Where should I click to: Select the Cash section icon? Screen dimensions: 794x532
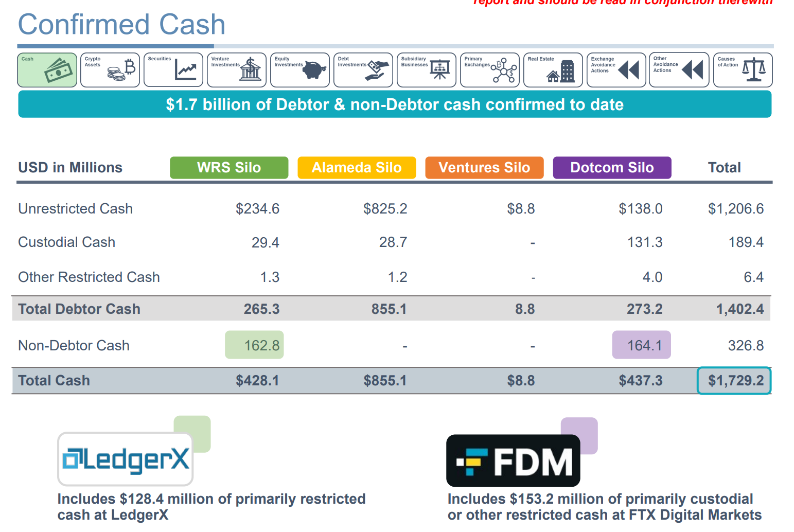click(x=46, y=69)
